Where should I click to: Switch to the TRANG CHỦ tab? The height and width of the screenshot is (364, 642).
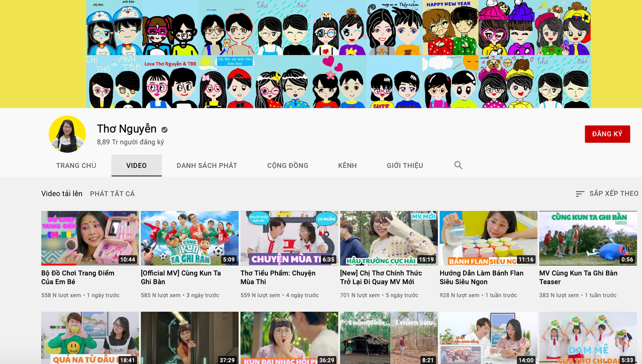pos(75,165)
